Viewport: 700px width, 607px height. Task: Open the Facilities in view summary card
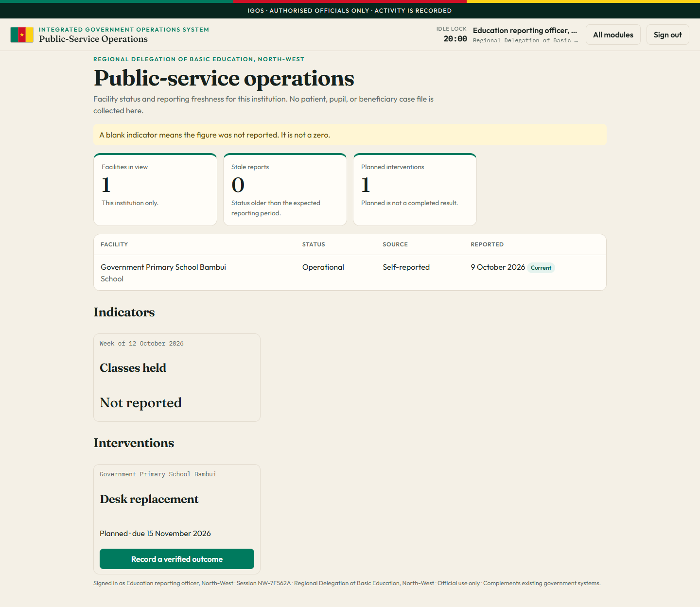pyautogui.click(x=155, y=190)
